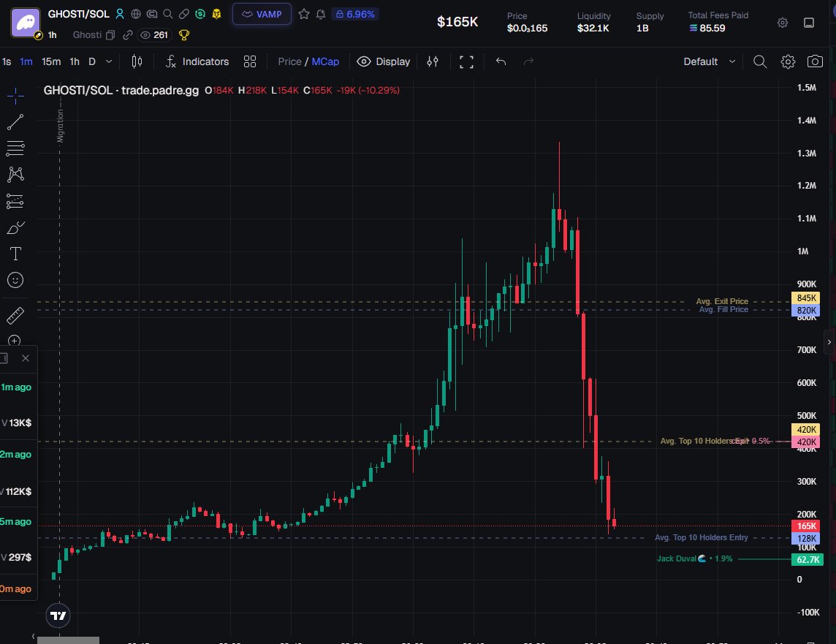Select the ruler measure tool
The height and width of the screenshot is (644, 836).
(15, 316)
